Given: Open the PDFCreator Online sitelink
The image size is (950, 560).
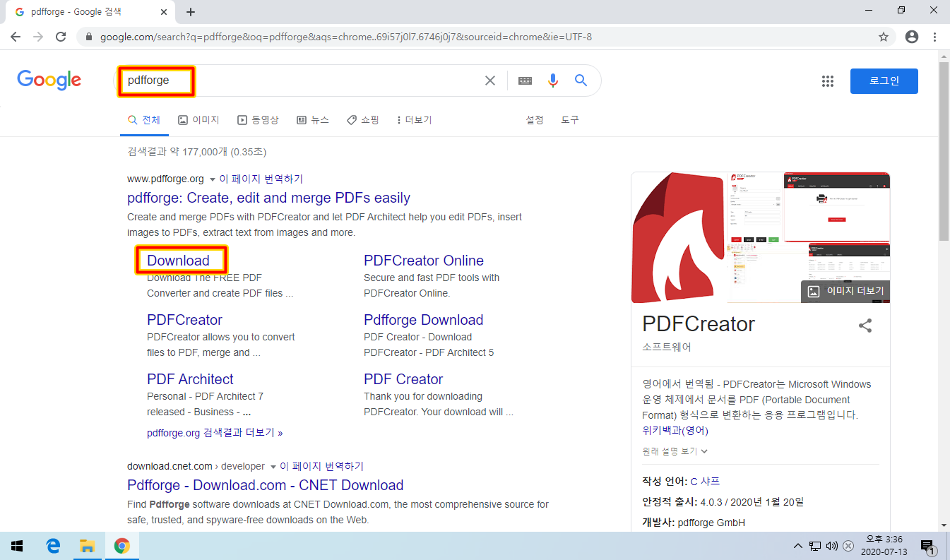Looking at the screenshot, I should pos(424,261).
